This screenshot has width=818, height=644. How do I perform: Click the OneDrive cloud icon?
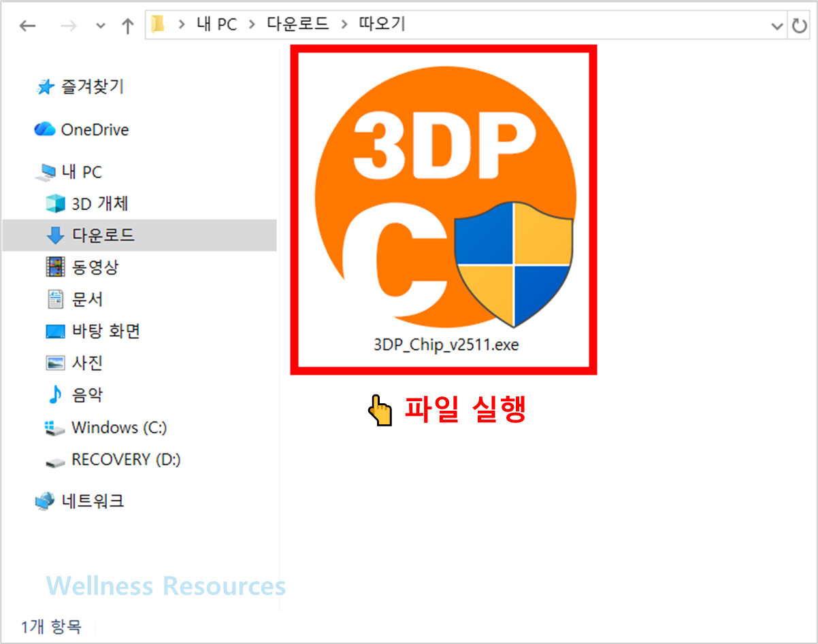[x=44, y=129]
